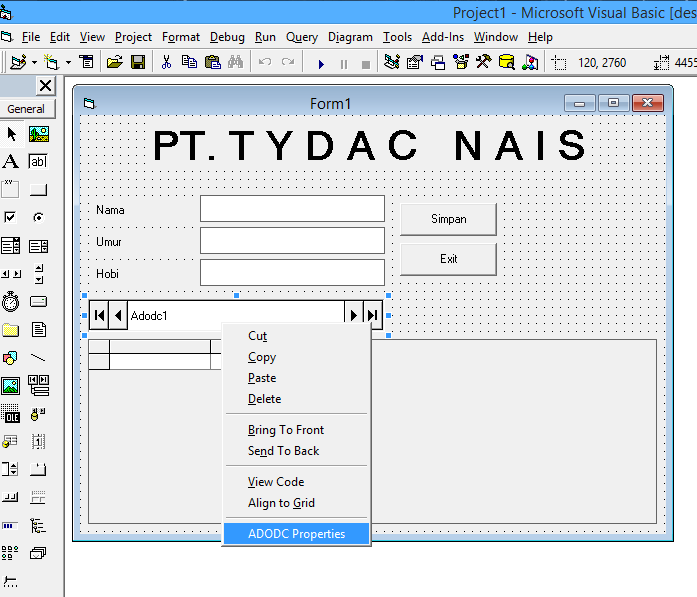This screenshot has height=597, width=697.
Task: Click the Umur text field
Action: (292, 240)
